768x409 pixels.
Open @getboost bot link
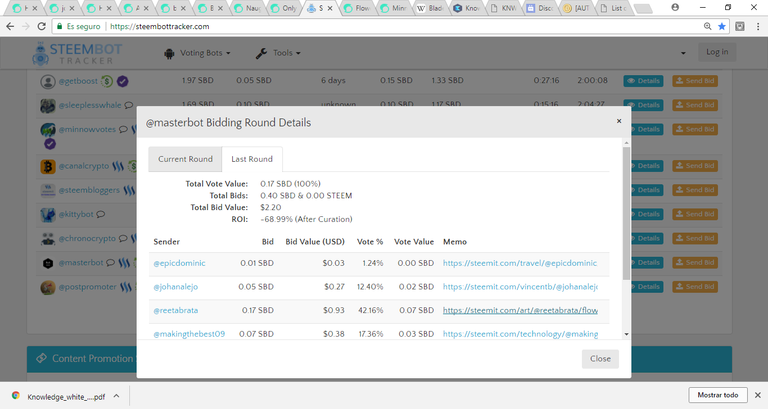78,81
